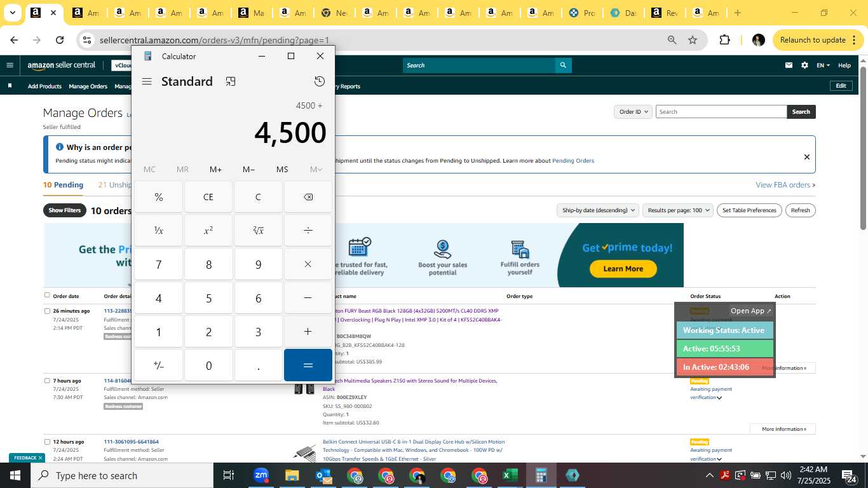
Task: Open Manage Orders menu item
Action: [x=88, y=86]
